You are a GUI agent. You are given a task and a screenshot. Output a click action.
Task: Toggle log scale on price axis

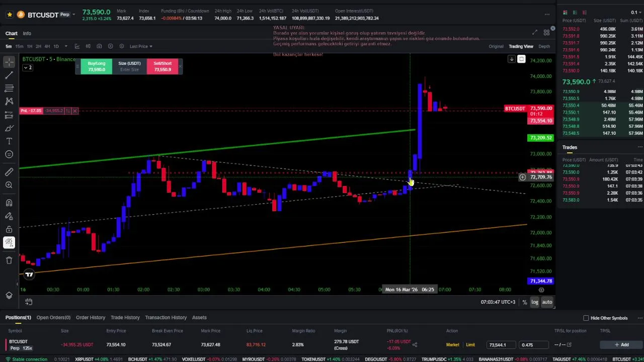tap(534, 302)
